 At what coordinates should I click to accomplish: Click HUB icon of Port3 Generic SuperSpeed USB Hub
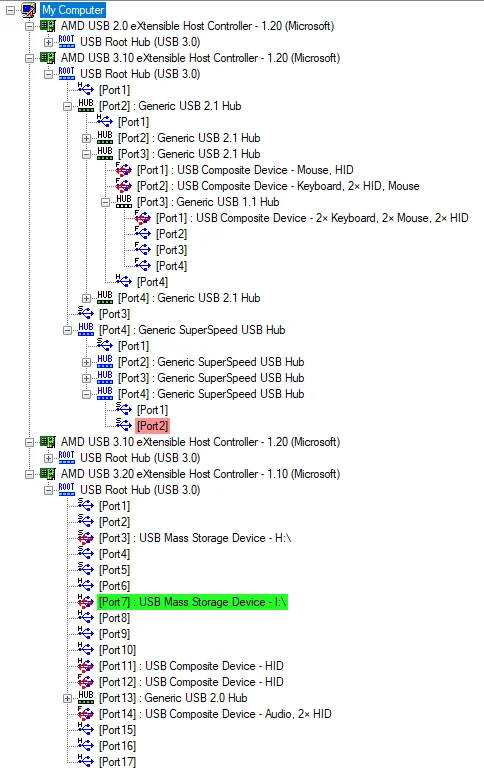click(x=105, y=378)
